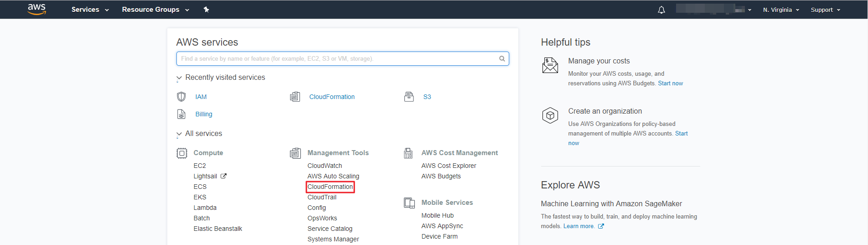Viewport: 868px width, 245px height.
Task: Click the IAM shield icon
Action: (x=181, y=97)
